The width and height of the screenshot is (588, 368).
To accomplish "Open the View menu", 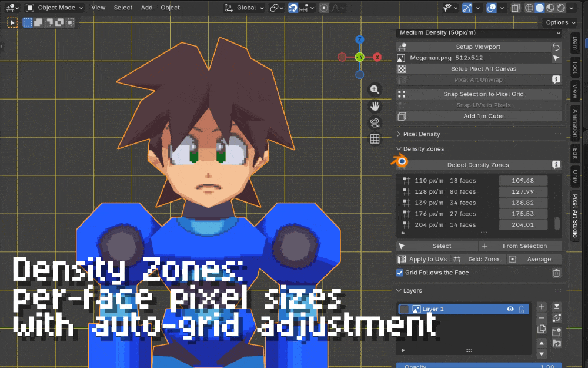I will pyautogui.click(x=98, y=8).
